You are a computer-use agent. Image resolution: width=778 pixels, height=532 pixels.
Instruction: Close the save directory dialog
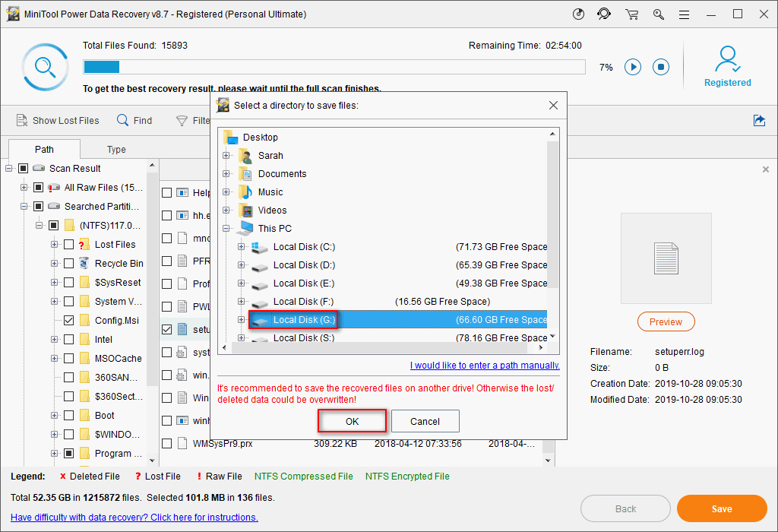[553, 105]
